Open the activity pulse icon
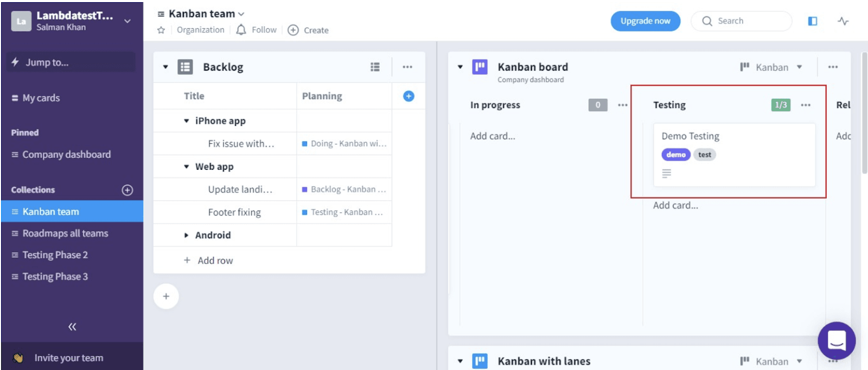This screenshot has width=868, height=370. (x=843, y=21)
